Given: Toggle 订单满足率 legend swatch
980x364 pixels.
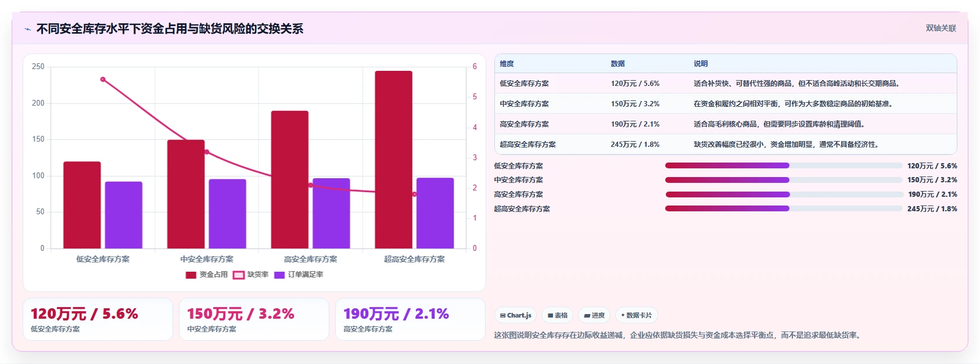Looking at the screenshot, I should (x=279, y=275).
